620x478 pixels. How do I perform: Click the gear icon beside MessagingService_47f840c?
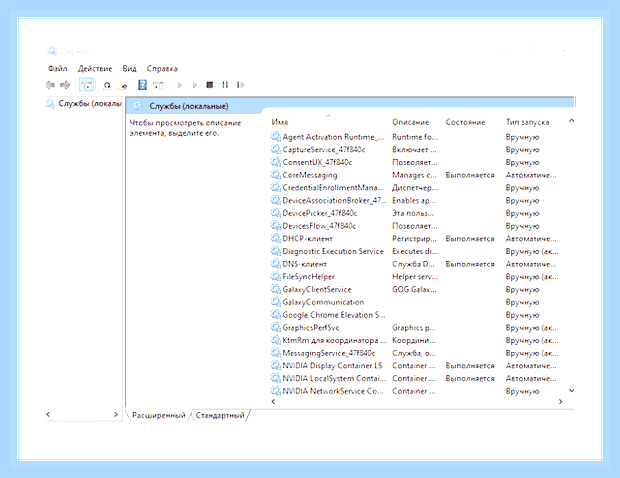276,353
